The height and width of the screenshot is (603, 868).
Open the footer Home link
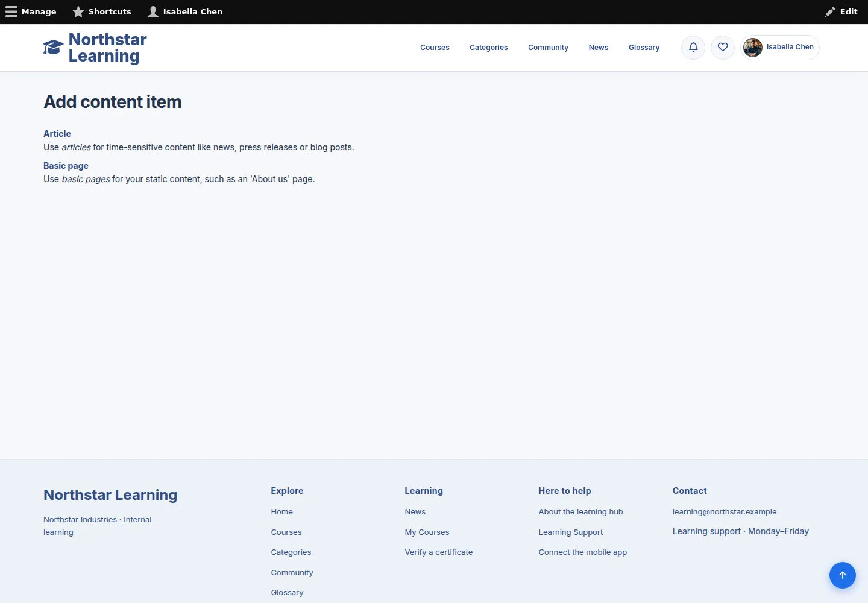281,512
